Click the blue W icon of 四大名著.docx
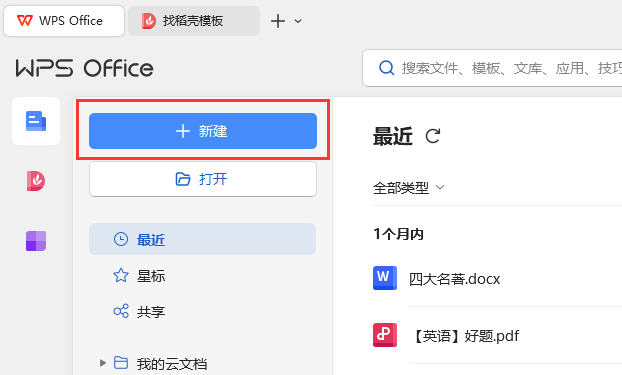 point(385,278)
